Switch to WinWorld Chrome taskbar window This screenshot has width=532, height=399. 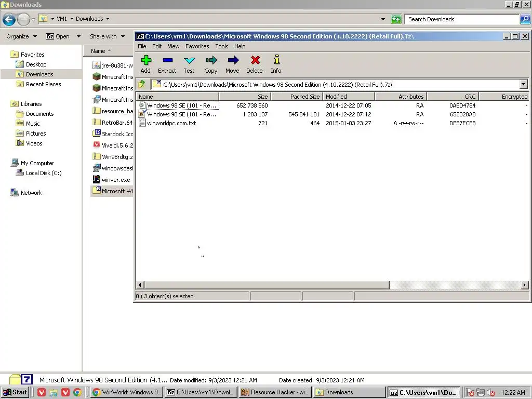(x=127, y=392)
